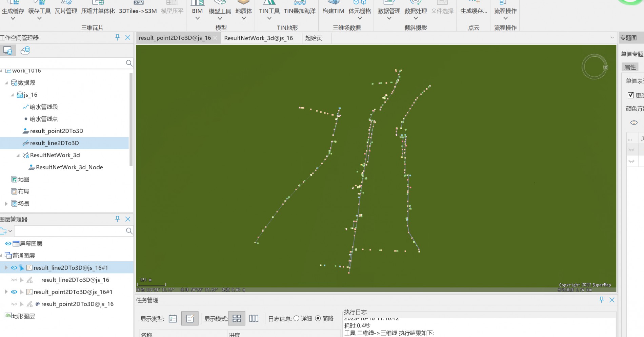Select the 详细 log info radio button
The image size is (644, 337).
coord(297,318)
